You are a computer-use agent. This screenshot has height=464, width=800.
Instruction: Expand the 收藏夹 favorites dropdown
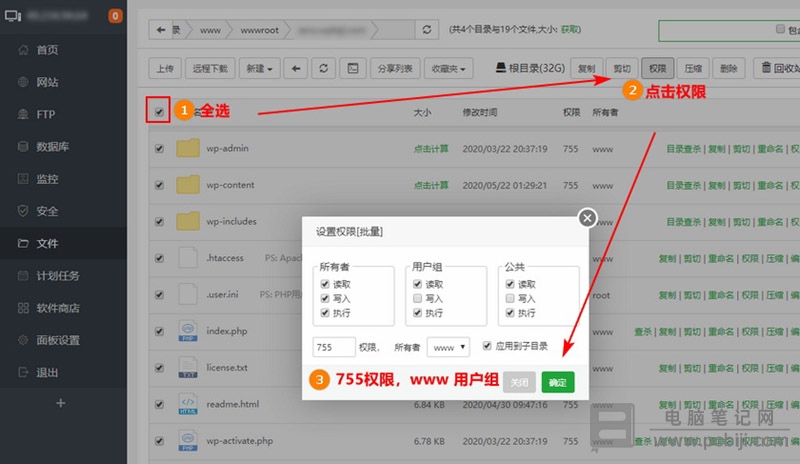click(448, 68)
